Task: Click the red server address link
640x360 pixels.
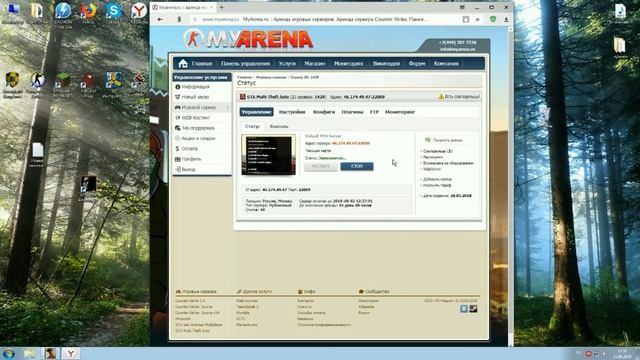Action: tap(351, 143)
